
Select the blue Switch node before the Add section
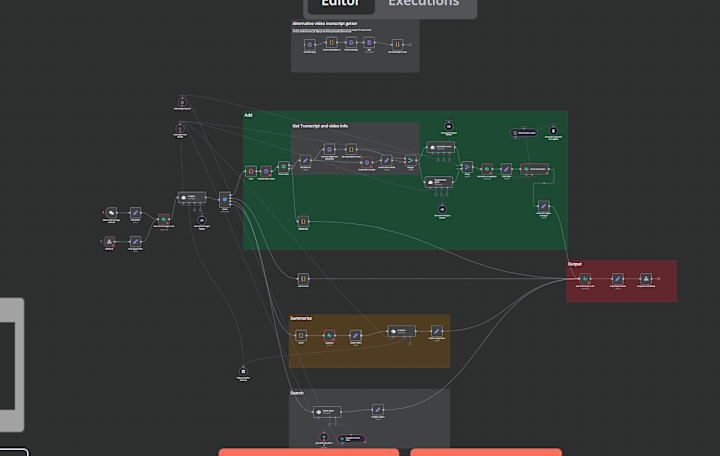click(x=225, y=200)
